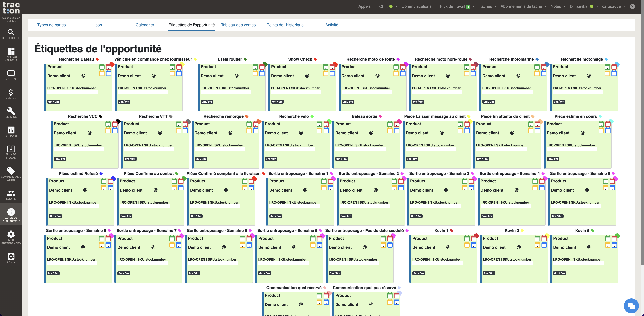Click blue calendar icon on Essai routier card
The image size is (644, 316).
click(262, 73)
